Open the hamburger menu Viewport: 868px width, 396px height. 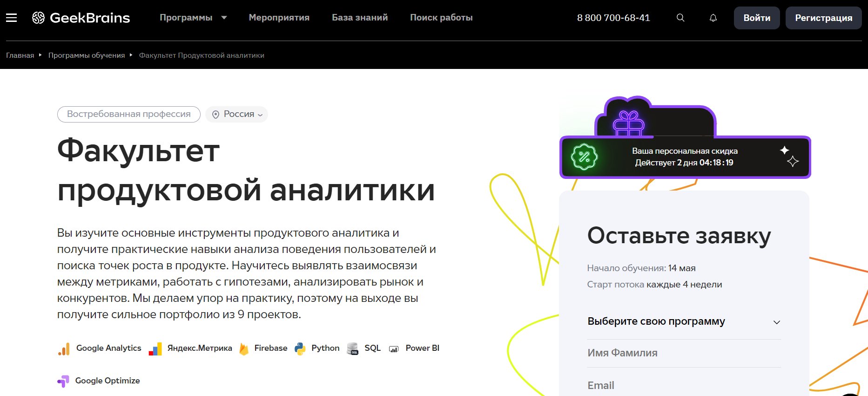coord(11,18)
